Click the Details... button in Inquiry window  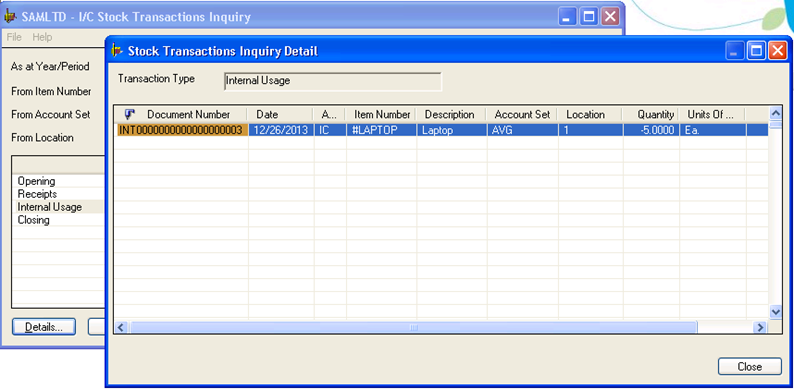pos(44,327)
